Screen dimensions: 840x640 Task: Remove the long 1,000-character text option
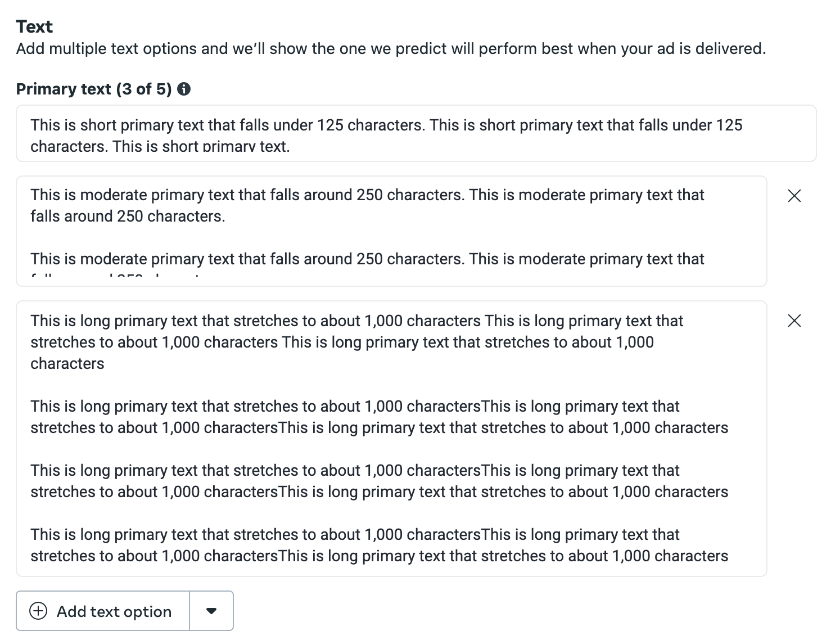click(x=794, y=321)
